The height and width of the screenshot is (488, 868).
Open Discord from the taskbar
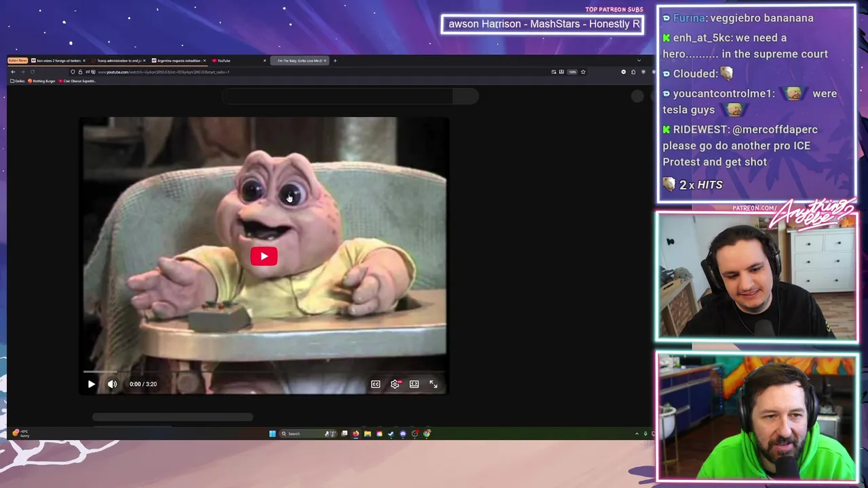tap(403, 434)
